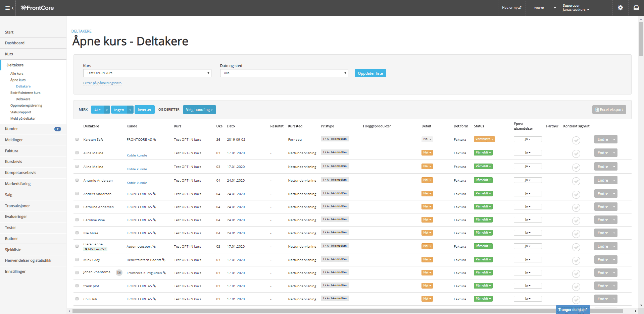
Task: Click link icon in frank plot's customer cell
Action: pyautogui.click(x=154, y=286)
